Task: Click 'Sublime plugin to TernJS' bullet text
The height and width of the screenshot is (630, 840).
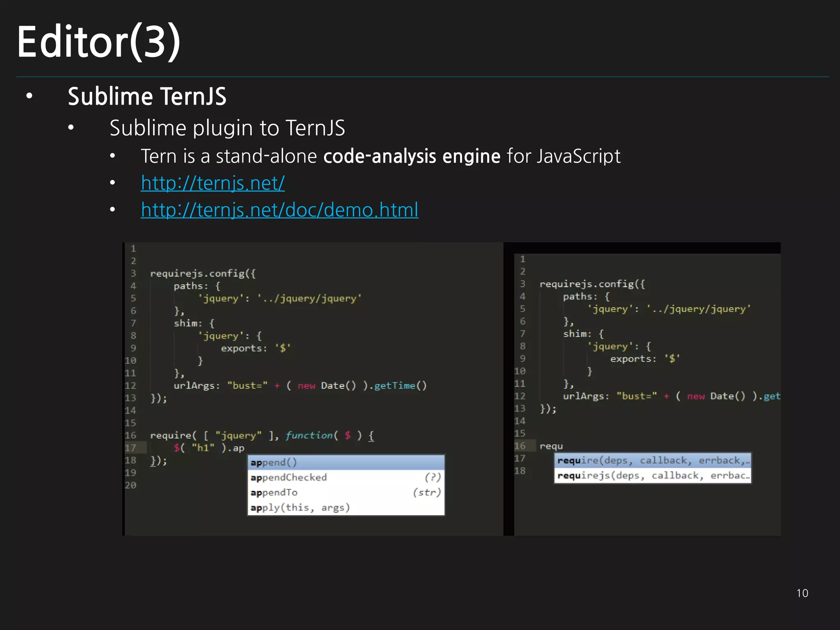Action: (227, 128)
